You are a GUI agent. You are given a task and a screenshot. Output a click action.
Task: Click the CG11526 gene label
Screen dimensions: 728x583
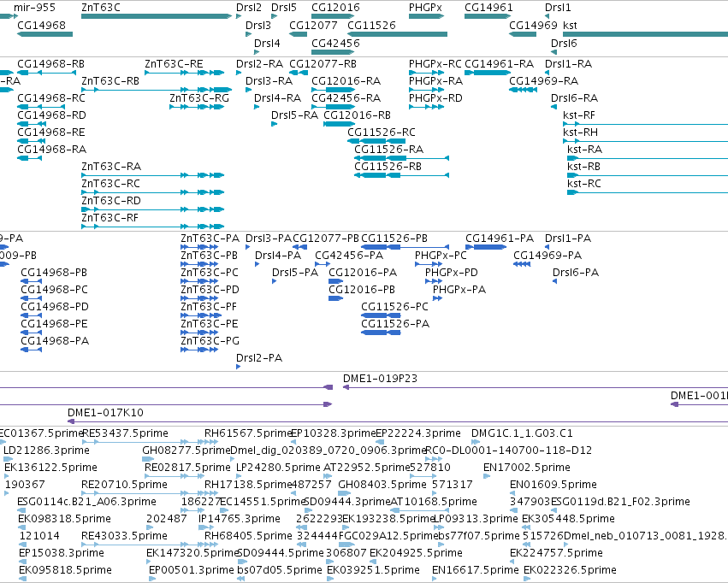371,25
